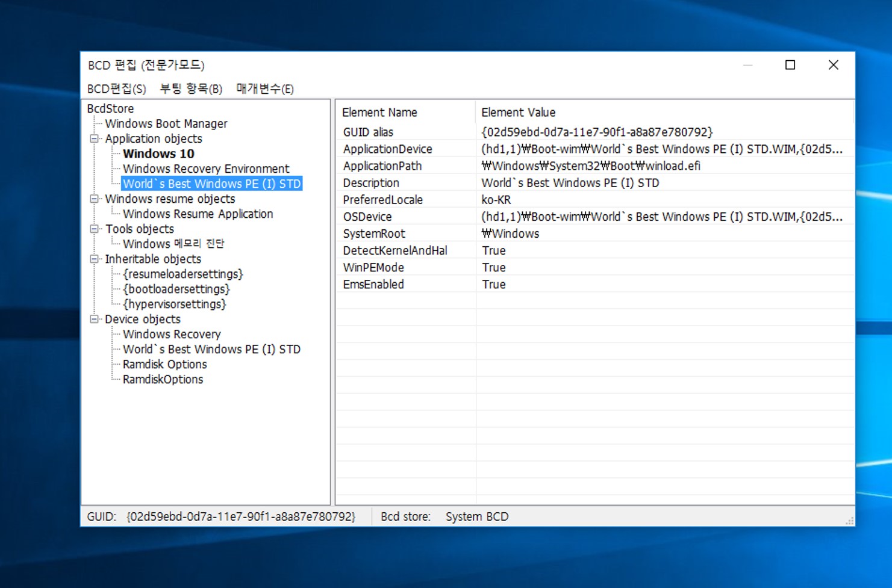Open the 매개변수(E) menu

click(265, 89)
